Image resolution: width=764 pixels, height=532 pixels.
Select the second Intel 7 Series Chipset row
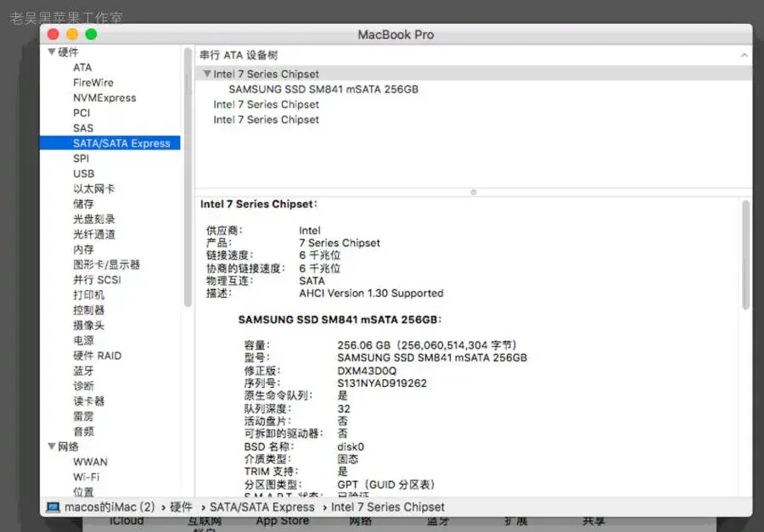266,104
